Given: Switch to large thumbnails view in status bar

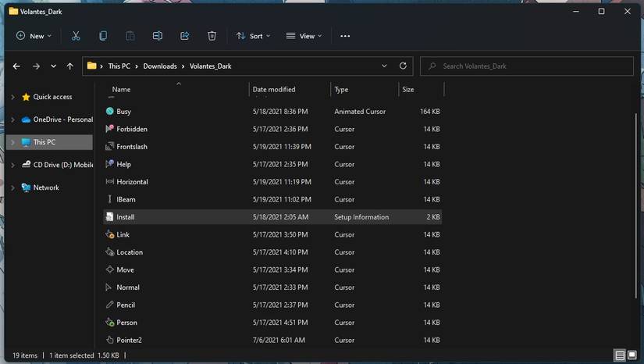Looking at the screenshot, I should click(632, 355).
